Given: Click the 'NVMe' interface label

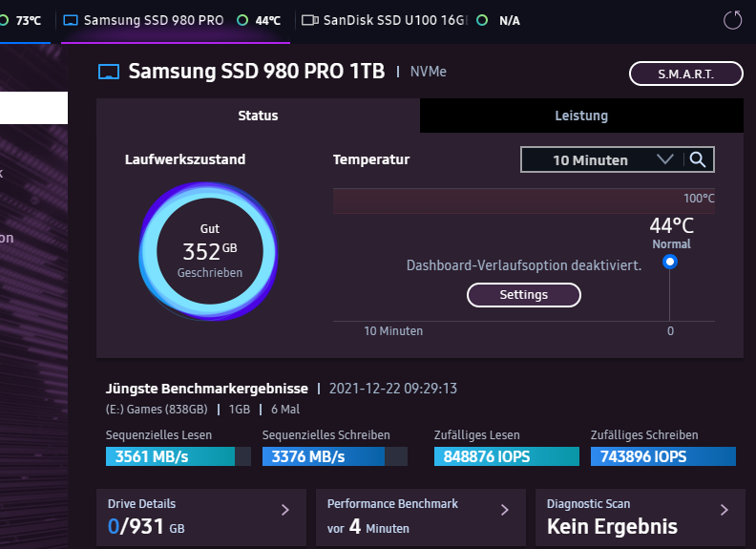Looking at the screenshot, I should [x=429, y=72].
